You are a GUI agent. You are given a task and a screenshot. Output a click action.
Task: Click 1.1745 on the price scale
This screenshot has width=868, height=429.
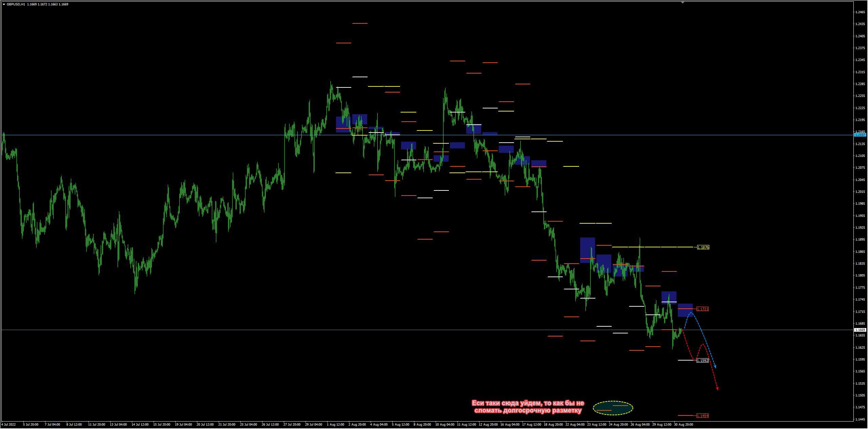click(860, 300)
